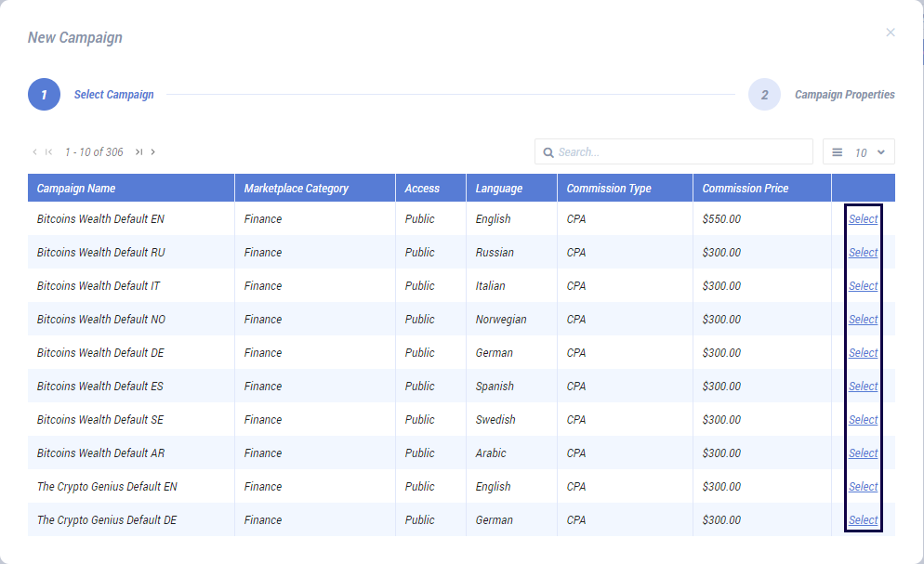The width and height of the screenshot is (924, 564).
Task: Click the search magnifier icon
Action: tap(548, 152)
